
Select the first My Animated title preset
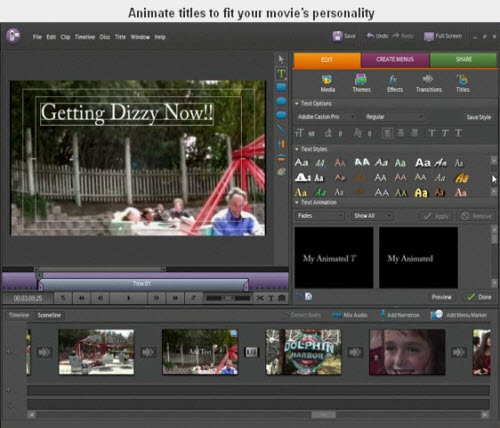click(x=334, y=257)
